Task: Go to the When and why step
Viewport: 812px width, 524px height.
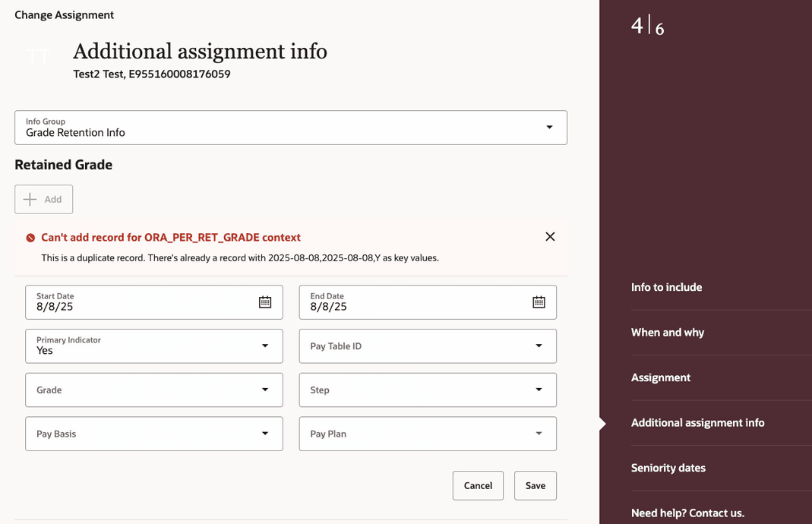Action: point(668,332)
